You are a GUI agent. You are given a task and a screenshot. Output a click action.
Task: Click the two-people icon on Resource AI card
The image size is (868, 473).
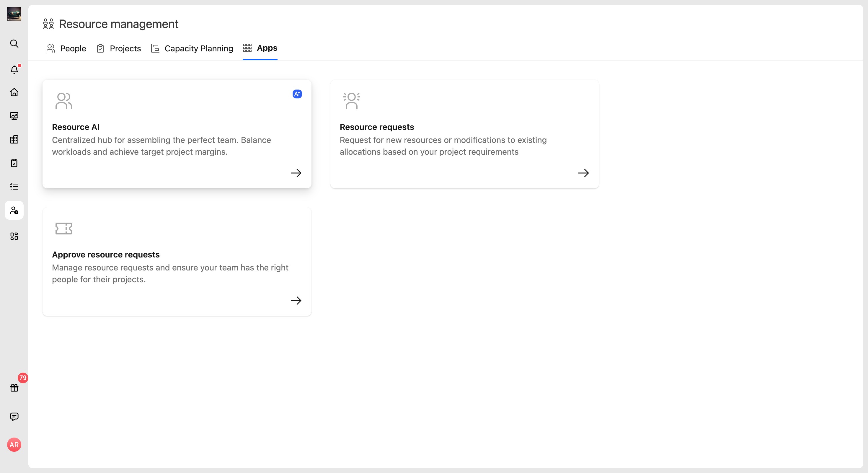pyautogui.click(x=64, y=101)
